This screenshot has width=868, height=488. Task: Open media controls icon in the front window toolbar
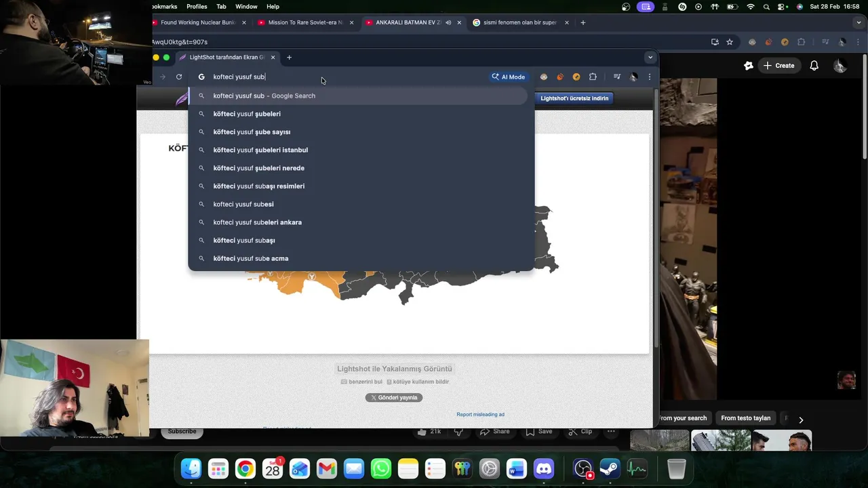tap(617, 77)
